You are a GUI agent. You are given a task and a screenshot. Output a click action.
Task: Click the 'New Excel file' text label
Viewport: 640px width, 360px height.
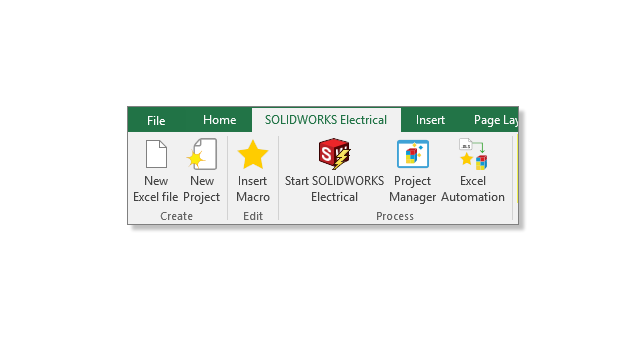click(x=156, y=189)
